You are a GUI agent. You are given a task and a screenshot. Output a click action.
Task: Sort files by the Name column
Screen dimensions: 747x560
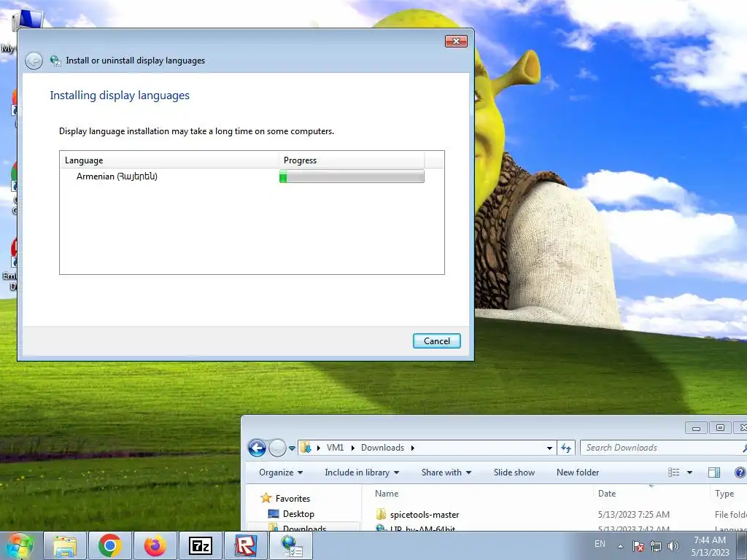coord(479,494)
